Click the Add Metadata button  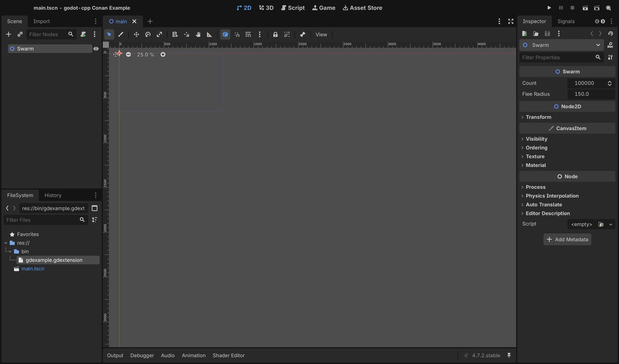coord(567,240)
